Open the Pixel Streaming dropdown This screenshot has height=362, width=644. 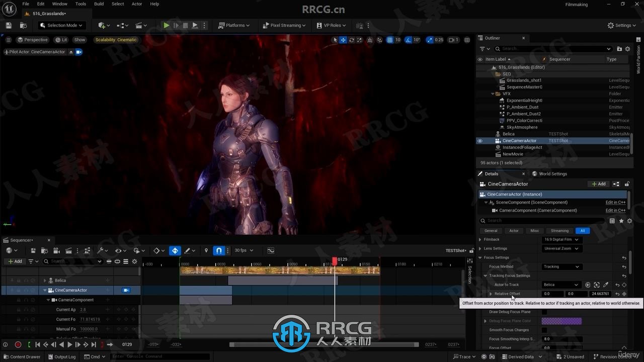(284, 25)
